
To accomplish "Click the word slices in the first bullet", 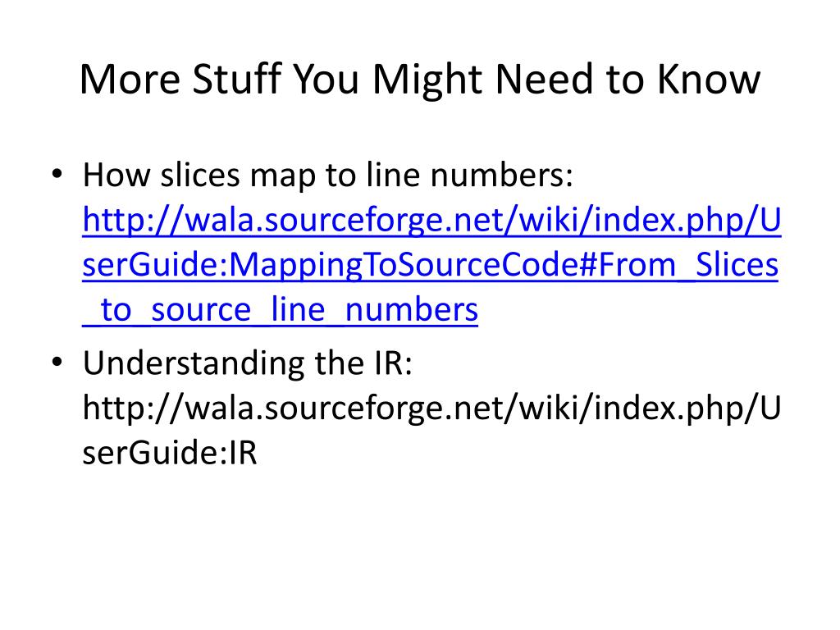I will click(x=200, y=176).
